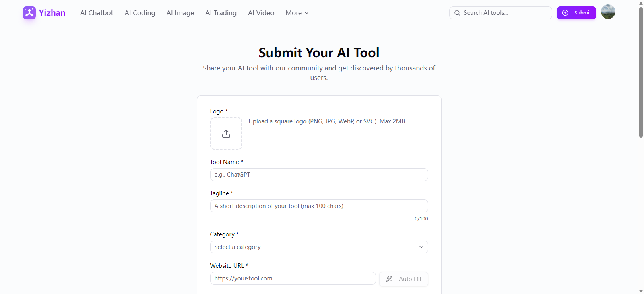Image resolution: width=644 pixels, height=294 pixels.
Task: Click the page vertical scrollbar thumb
Action: tap(641, 72)
